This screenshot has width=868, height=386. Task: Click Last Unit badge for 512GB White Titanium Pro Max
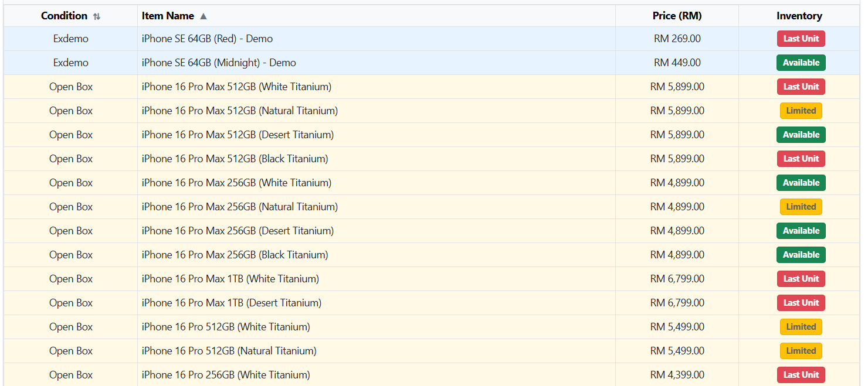(801, 87)
